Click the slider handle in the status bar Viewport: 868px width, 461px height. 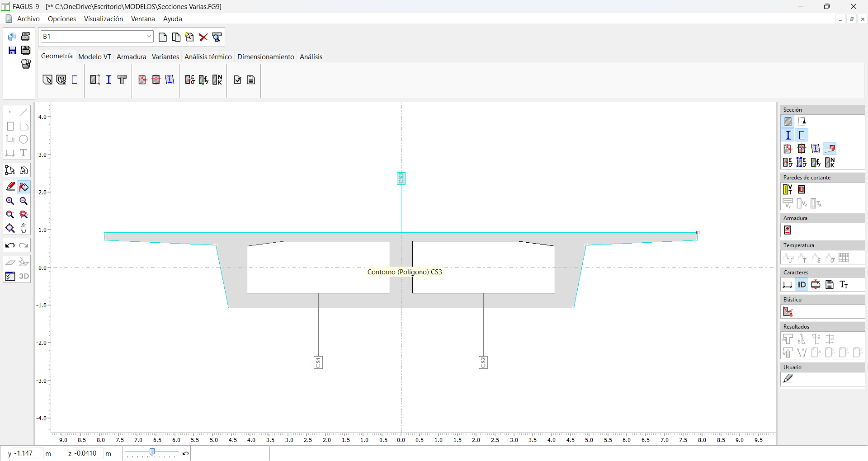pyautogui.click(x=152, y=452)
